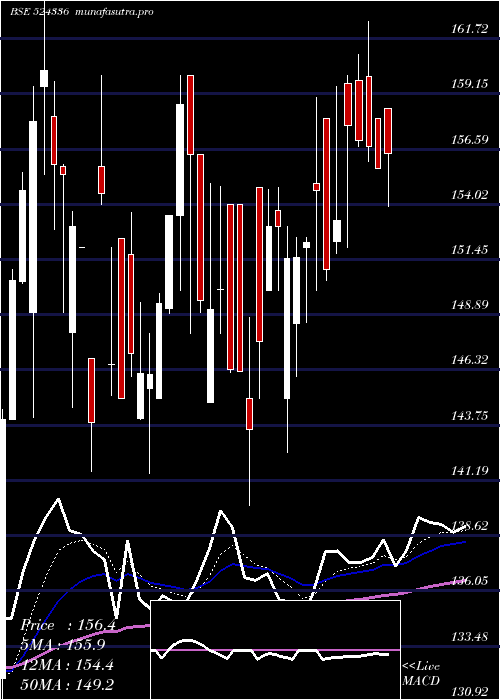The width and height of the screenshot is (500, 700).
Task: Click the 50MA : 149.2 readout
Action: click(66, 685)
